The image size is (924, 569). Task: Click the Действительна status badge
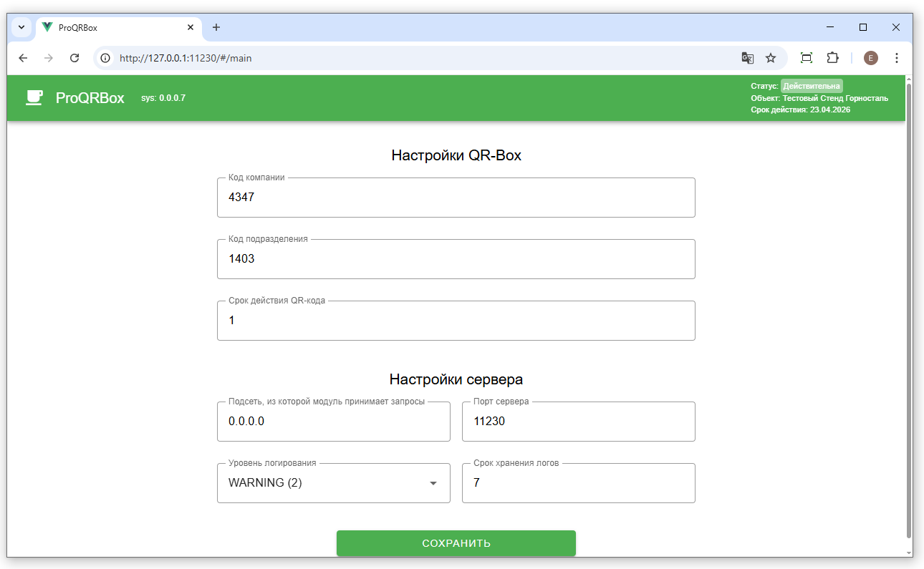[812, 86]
